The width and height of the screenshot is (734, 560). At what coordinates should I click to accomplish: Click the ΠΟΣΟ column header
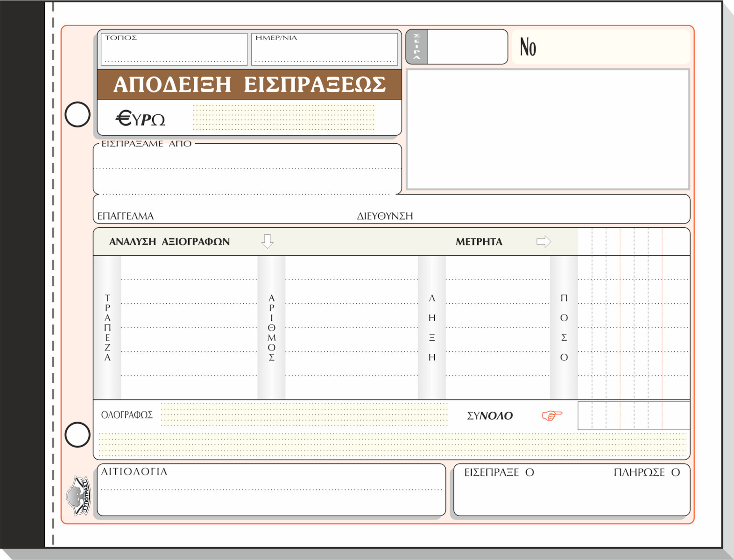click(x=564, y=328)
